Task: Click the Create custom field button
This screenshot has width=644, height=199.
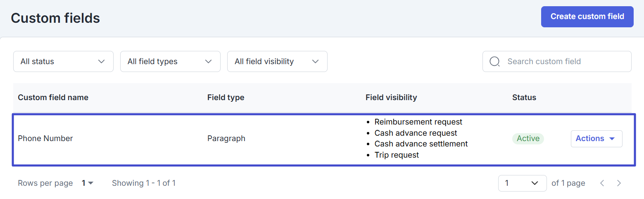Action: point(587,17)
